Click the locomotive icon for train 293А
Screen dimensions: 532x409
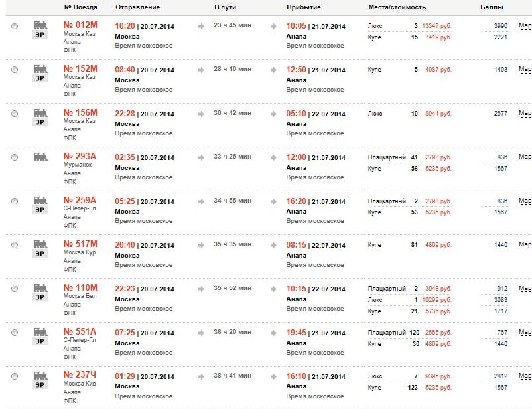point(40,157)
